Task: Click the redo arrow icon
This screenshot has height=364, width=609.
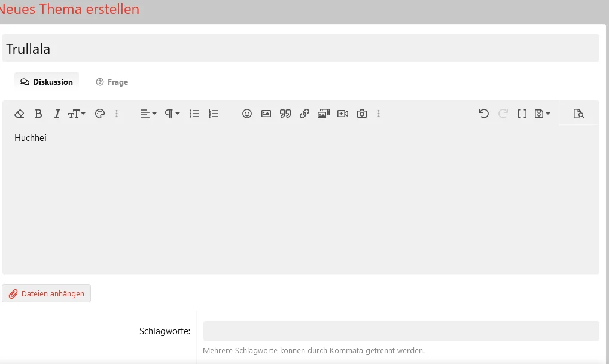Action: pyautogui.click(x=503, y=114)
